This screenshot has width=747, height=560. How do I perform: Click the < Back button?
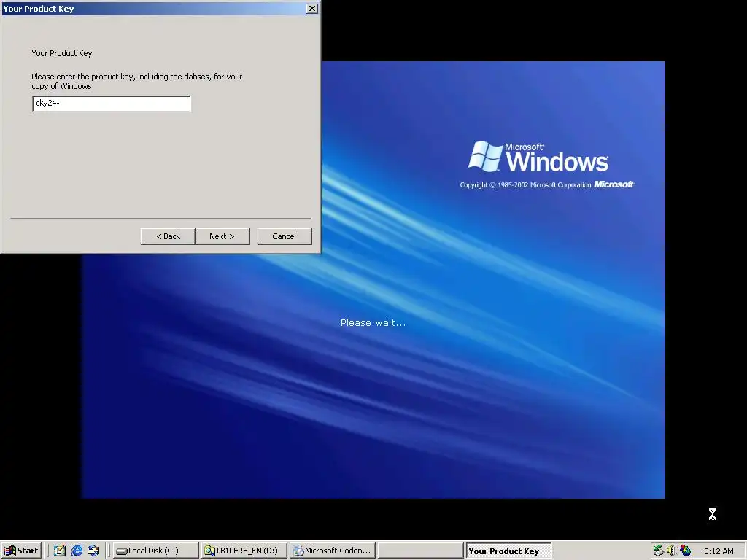tap(168, 236)
